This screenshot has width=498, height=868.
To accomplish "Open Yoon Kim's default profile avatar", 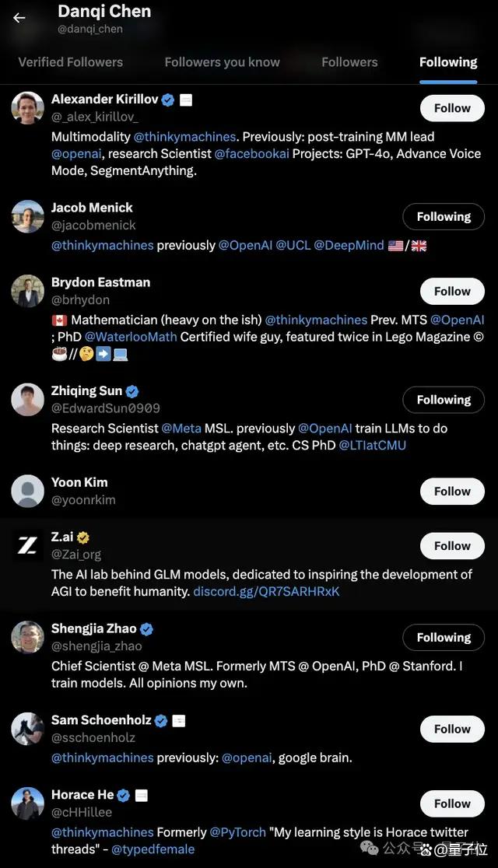I will point(28,491).
